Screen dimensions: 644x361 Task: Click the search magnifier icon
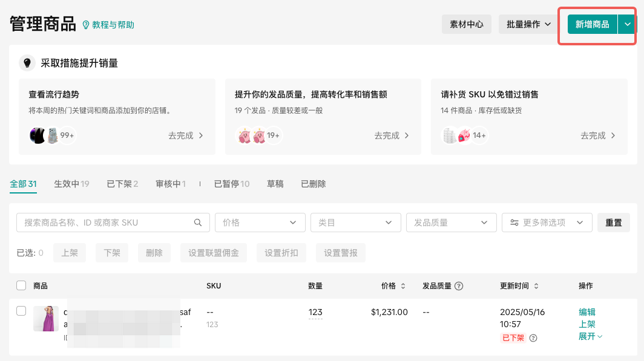198,223
